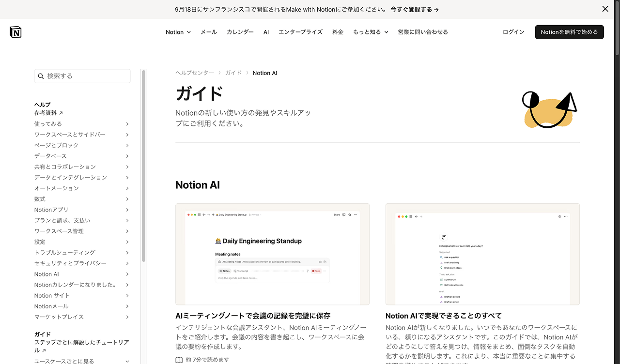
Task: Open ステップごとに解説したチュートリアル link
Action: coord(81,346)
